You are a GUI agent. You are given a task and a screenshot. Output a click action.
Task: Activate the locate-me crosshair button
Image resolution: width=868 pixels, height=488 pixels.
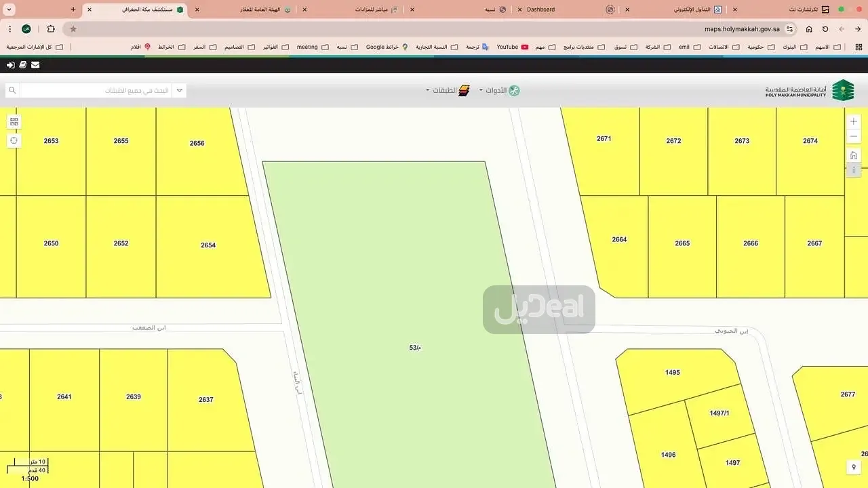coord(14,140)
